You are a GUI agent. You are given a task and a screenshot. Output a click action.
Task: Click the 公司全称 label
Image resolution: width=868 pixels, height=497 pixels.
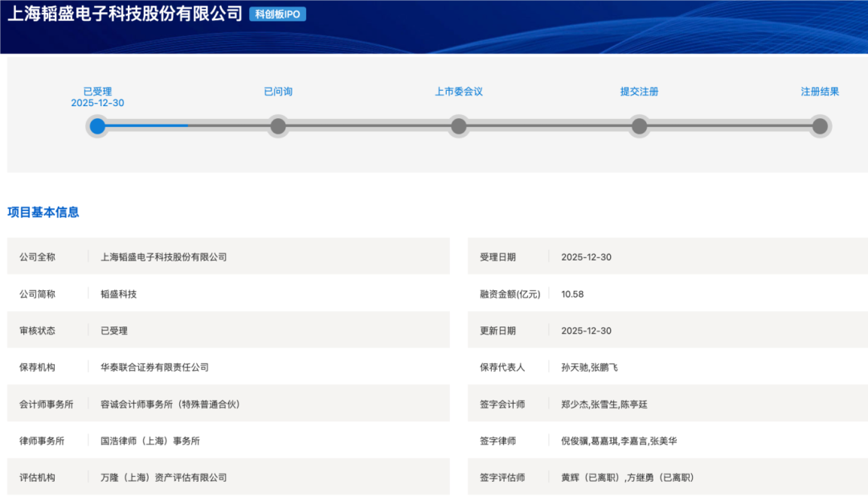click(x=37, y=257)
